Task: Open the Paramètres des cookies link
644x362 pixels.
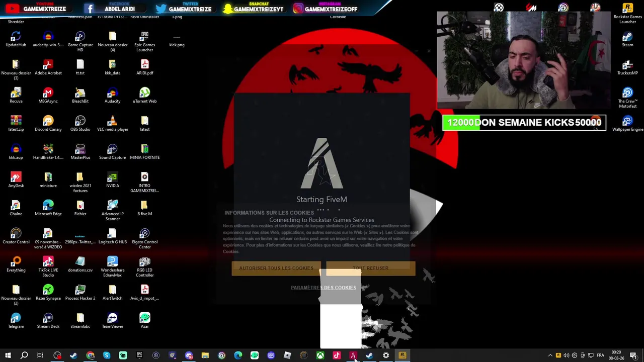Action: point(323,288)
